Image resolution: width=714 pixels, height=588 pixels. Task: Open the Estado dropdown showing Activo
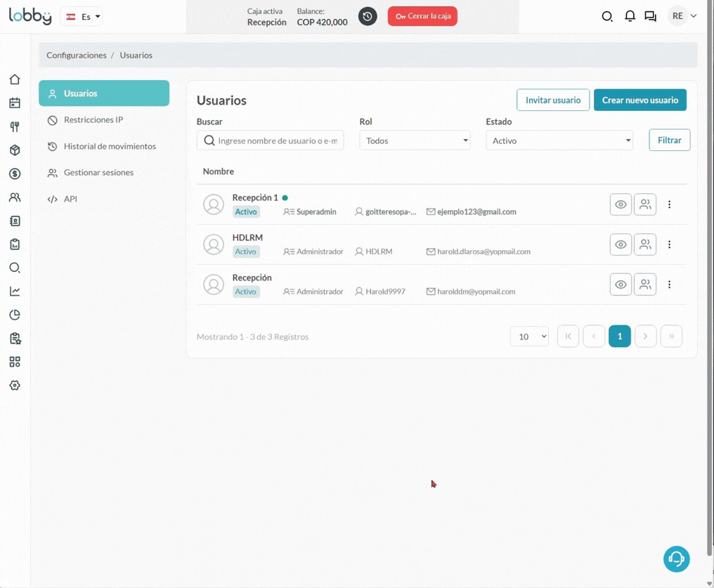(559, 141)
